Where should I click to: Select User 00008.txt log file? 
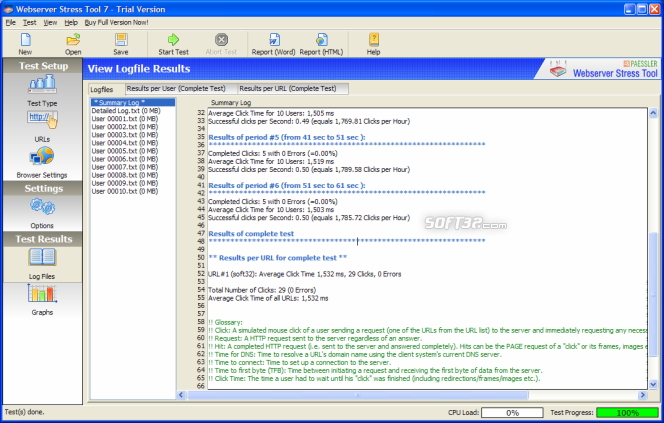[x=124, y=175]
